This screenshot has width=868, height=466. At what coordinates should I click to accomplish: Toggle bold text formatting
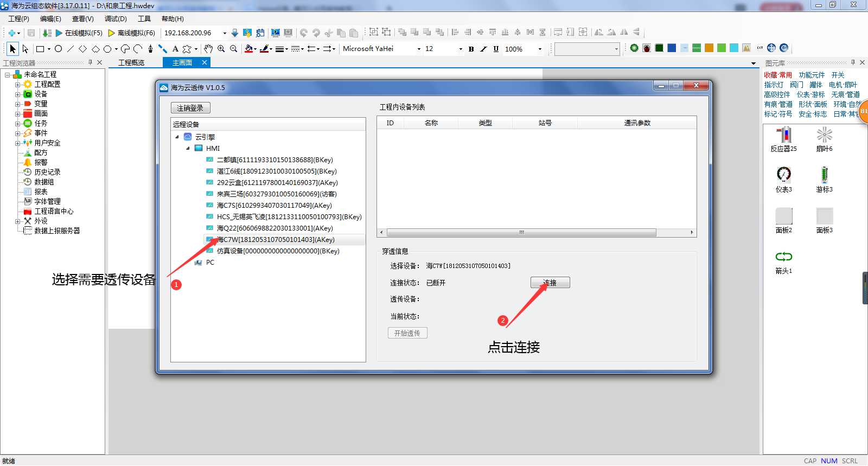pyautogui.click(x=471, y=49)
